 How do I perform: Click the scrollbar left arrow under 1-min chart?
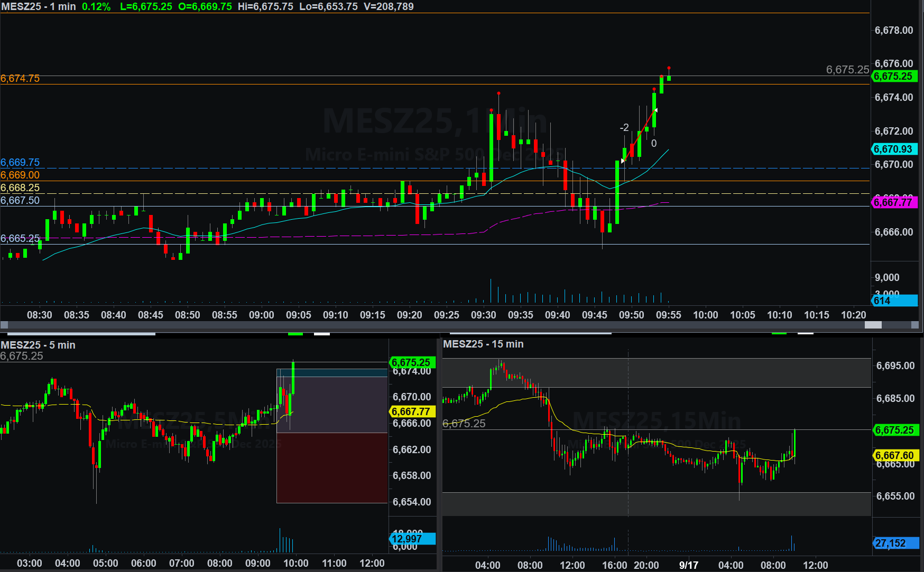tap(4, 325)
